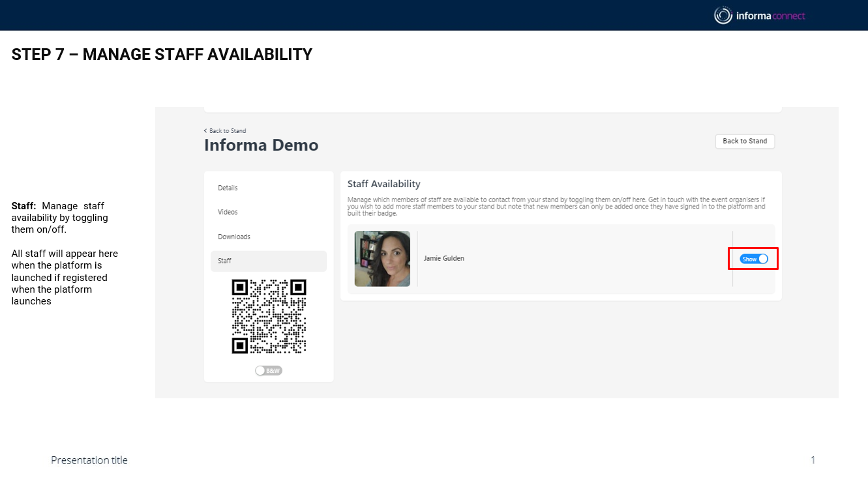Click the Step 7 Manage Staff Availability heading
The height and width of the screenshot is (485, 868).
[162, 55]
